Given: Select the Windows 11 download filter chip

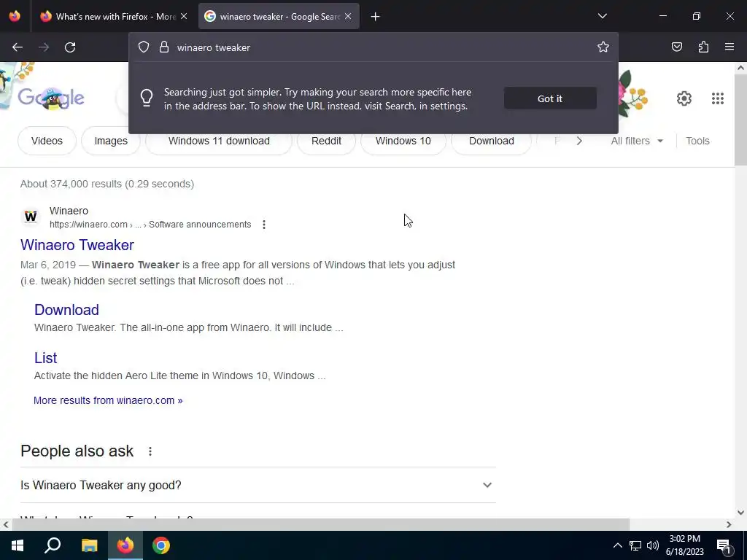Looking at the screenshot, I should click(x=219, y=141).
